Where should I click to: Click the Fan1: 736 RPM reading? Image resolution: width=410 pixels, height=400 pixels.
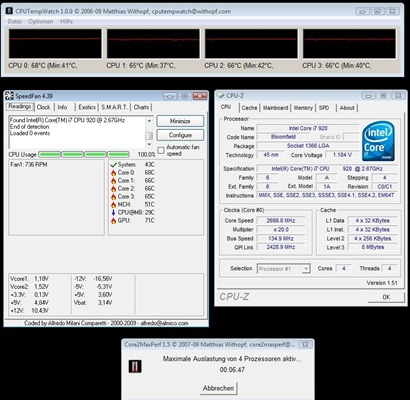tap(29, 165)
